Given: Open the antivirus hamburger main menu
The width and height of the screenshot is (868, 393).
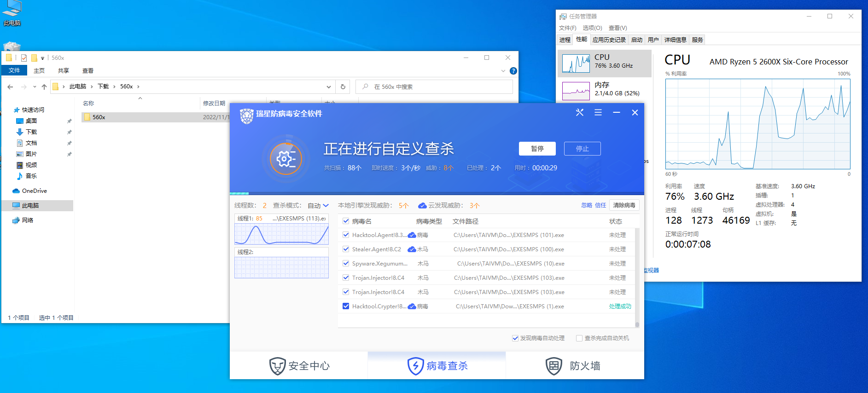Looking at the screenshot, I should click(x=598, y=112).
